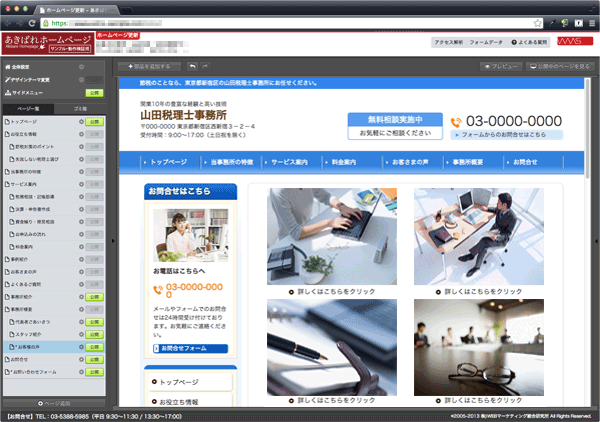The image size is (600, 422).
Task: Toggle 公開 status for サイドメニュー
Action: [x=94, y=91]
